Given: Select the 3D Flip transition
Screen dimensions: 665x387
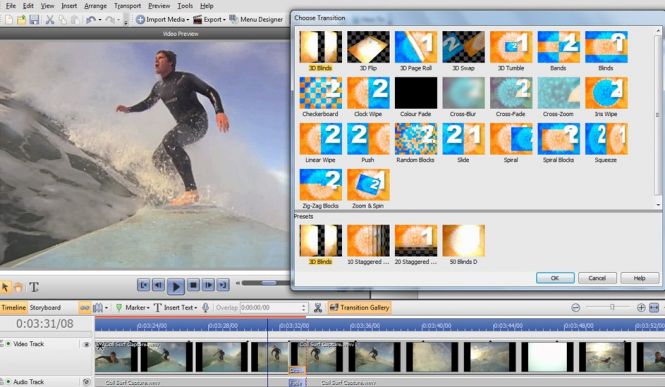Looking at the screenshot, I should 368,51.
